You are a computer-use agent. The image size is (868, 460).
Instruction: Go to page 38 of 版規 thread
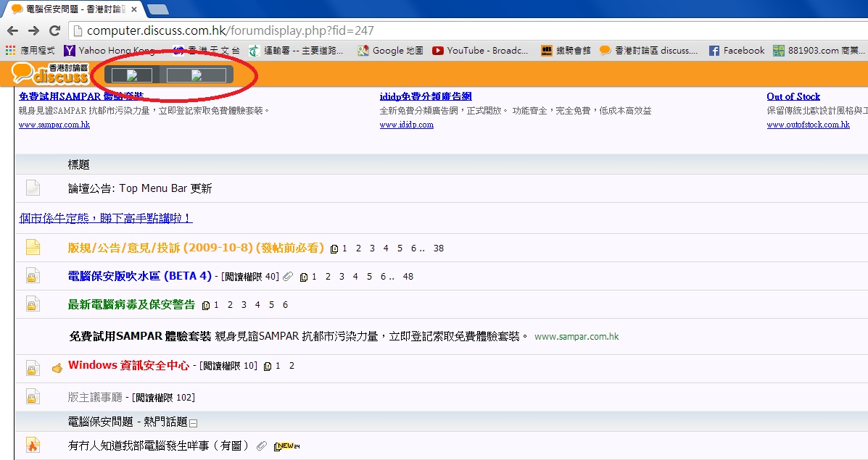[x=439, y=248]
